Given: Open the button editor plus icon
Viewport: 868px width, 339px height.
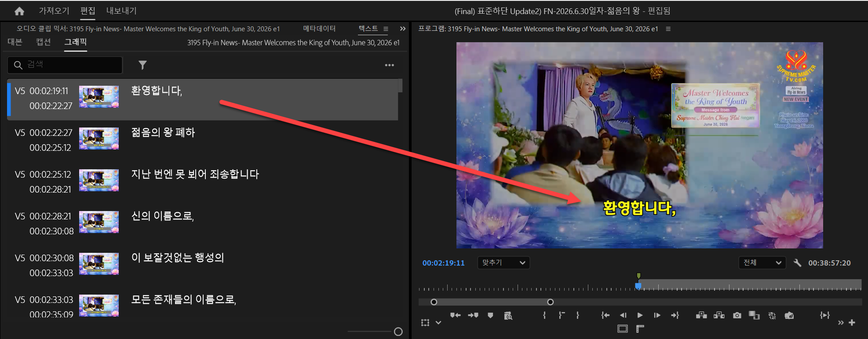Looking at the screenshot, I should point(852,323).
